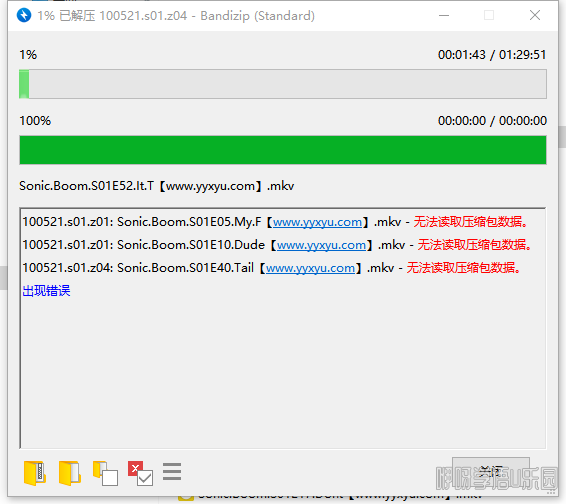This screenshot has width=566, height=504.
Task: Close the Bandizip extraction window
Action: 535,16
